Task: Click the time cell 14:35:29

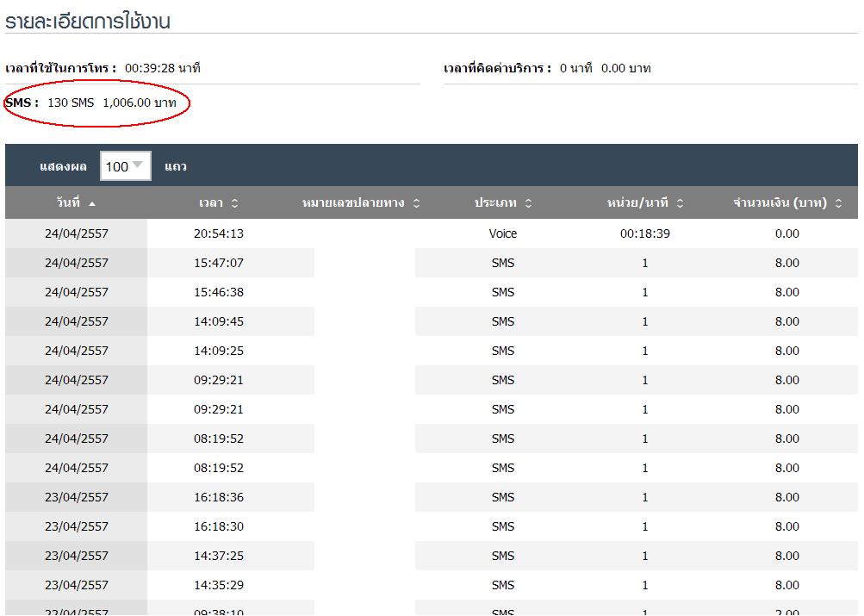Action: pyautogui.click(x=218, y=585)
